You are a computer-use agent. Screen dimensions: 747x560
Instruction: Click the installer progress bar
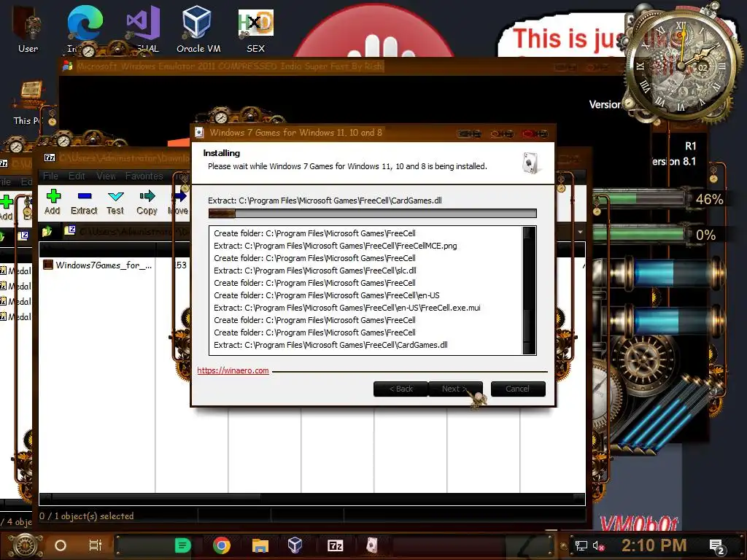pos(373,214)
